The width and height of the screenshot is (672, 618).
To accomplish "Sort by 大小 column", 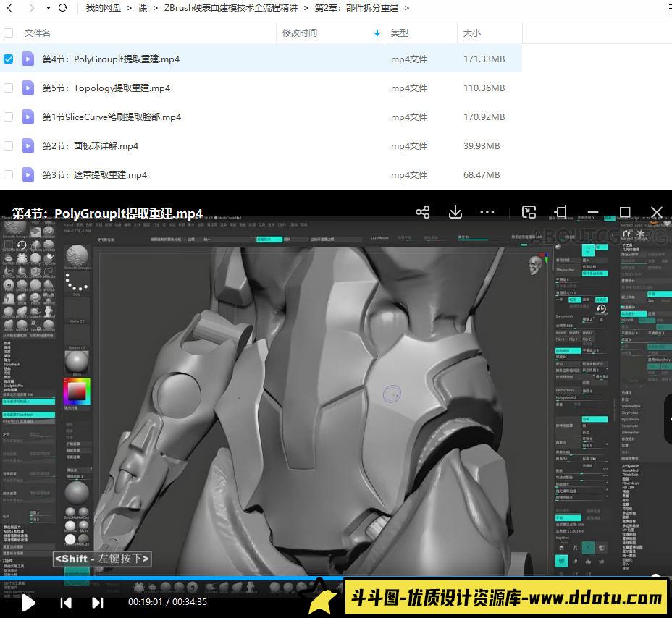I will 472,33.
